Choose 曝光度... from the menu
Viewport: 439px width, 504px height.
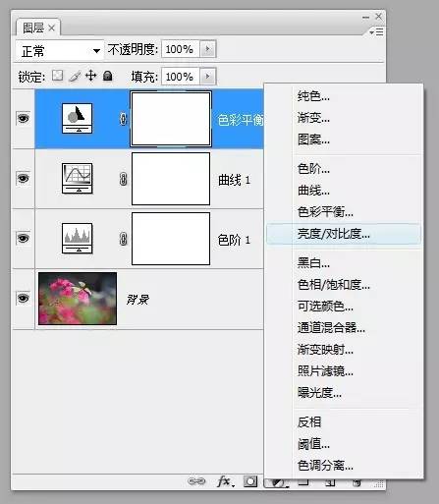(344, 392)
